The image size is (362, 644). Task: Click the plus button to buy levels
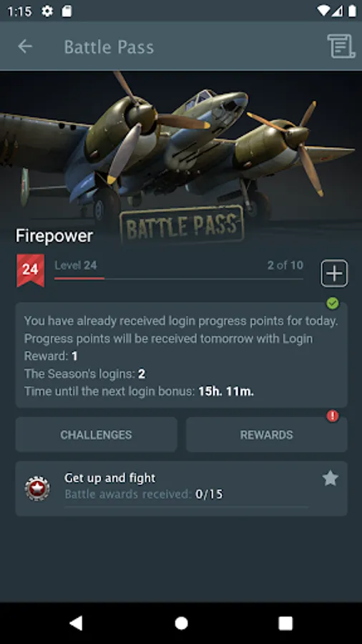point(334,273)
